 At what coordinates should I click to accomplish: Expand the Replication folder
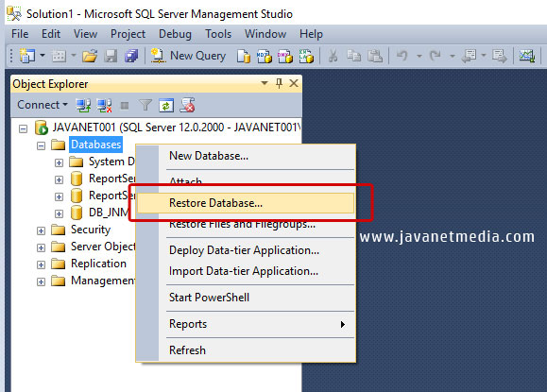[41, 264]
